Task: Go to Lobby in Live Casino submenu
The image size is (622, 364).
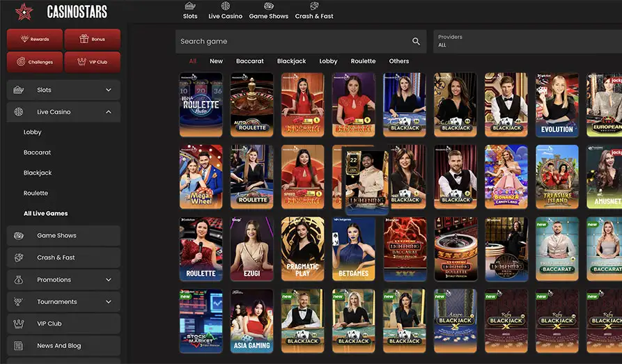Action: click(33, 132)
